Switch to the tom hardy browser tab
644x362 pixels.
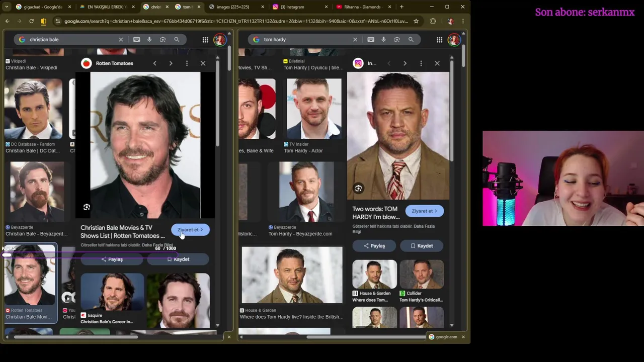click(x=188, y=7)
